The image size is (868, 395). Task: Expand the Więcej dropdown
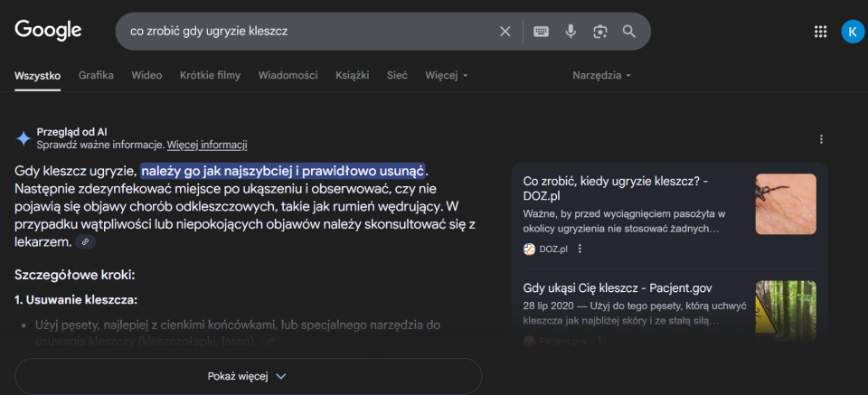tap(446, 75)
